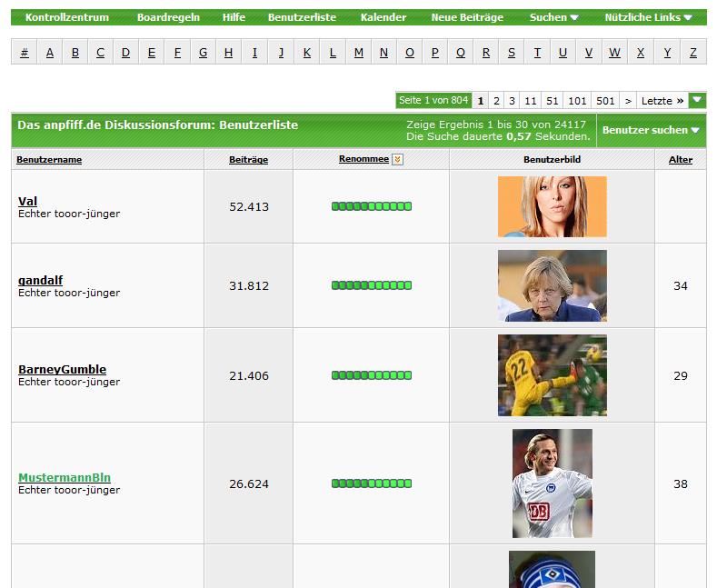Sort the list by Alter column
This screenshot has width=727, height=588.
(680, 160)
